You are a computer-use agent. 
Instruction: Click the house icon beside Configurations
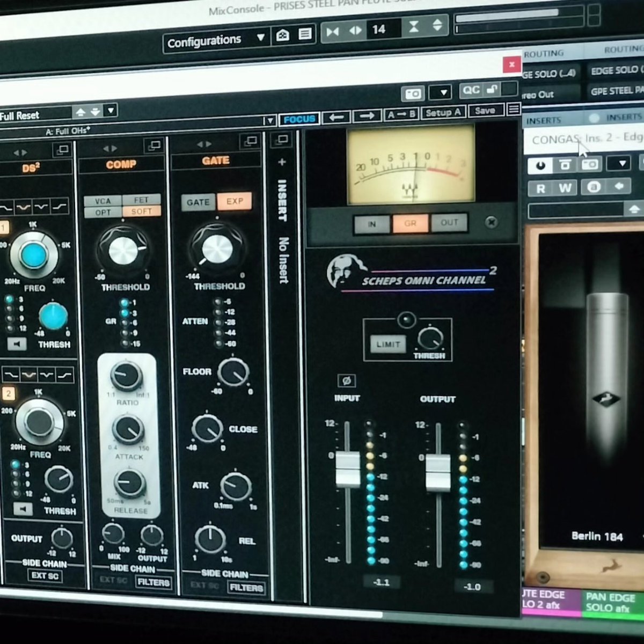click(x=283, y=35)
